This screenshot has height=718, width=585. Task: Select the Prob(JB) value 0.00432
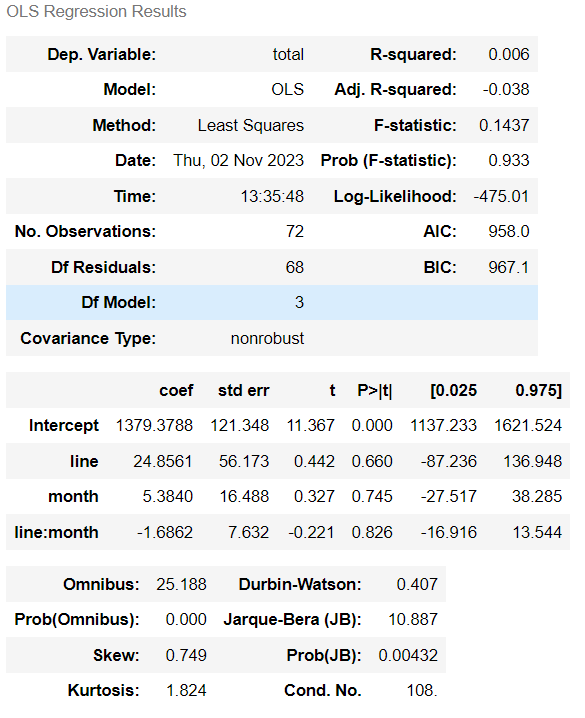[408, 655]
